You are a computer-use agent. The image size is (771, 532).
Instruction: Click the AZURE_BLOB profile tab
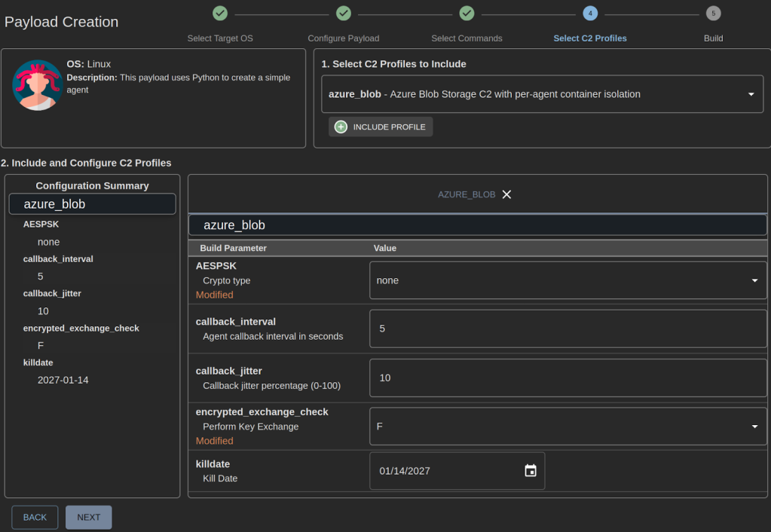click(467, 194)
